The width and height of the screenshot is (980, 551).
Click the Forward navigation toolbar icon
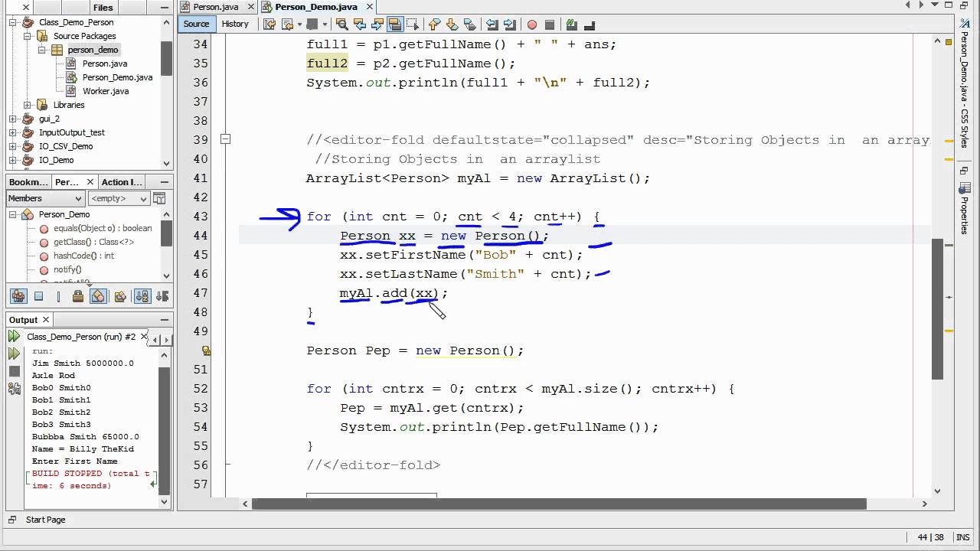point(312,24)
